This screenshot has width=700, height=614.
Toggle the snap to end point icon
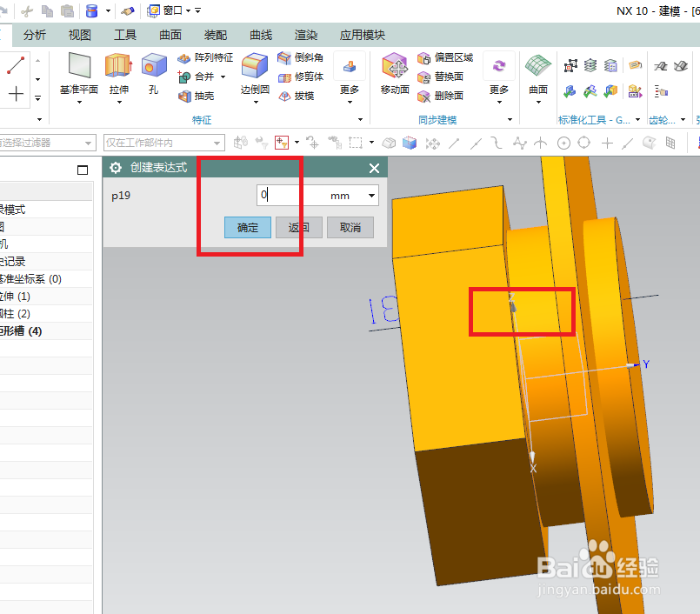454,143
